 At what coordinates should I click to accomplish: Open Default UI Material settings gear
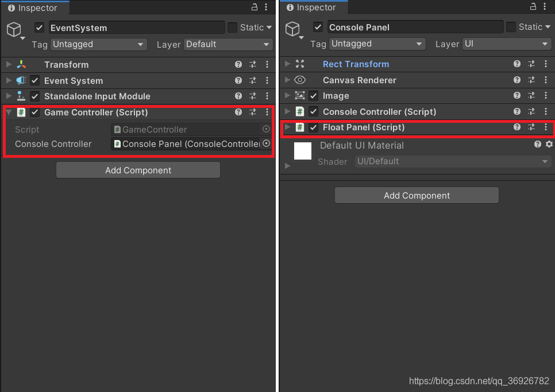(x=549, y=144)
